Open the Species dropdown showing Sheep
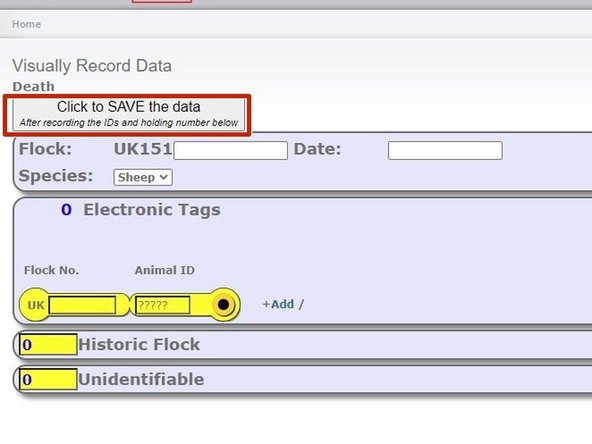Image resolution: width=592 pixels, height=444 pixels. (x=143, y=177)
